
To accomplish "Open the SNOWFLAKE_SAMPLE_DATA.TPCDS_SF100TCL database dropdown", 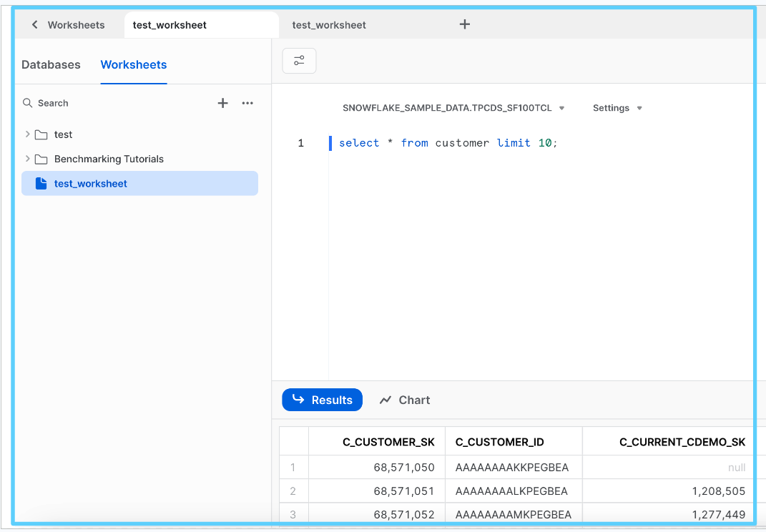I will pyautogui.click(x=453, y=108).
